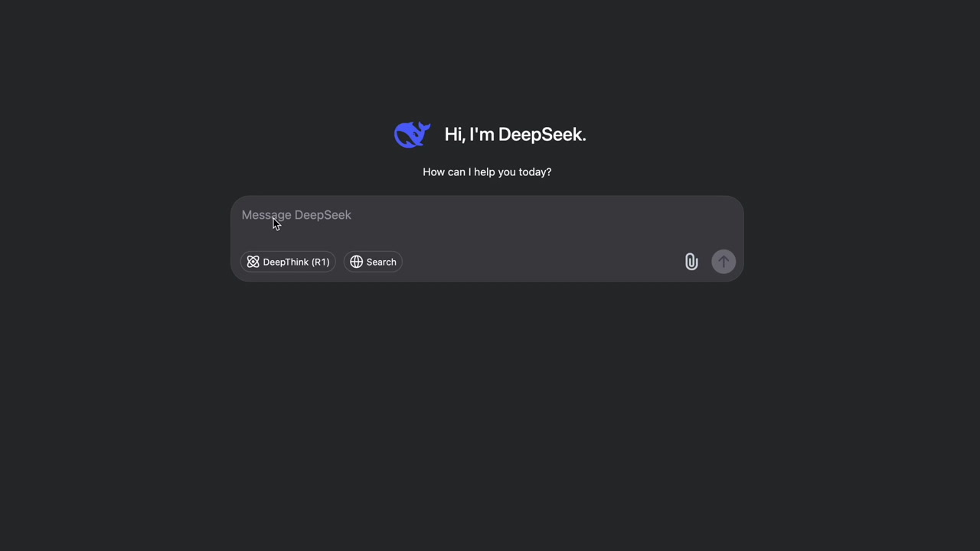
Task: Attach a file with the paperclip icon
Action: click(x=691, y=262)
